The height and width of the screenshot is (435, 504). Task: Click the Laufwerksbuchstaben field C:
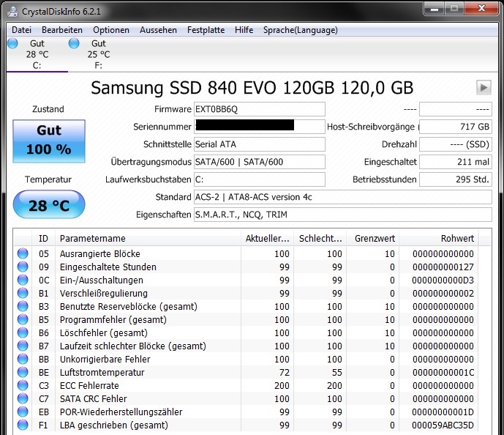[260, 179]
